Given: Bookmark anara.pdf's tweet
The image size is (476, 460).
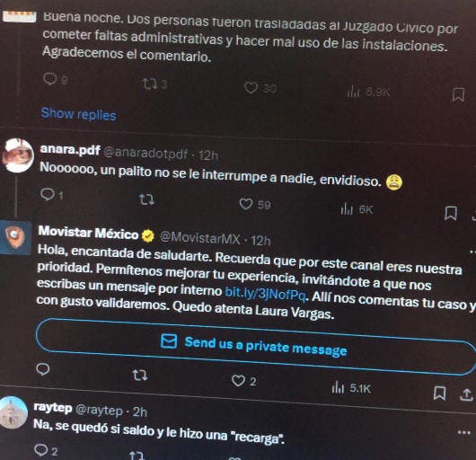Looking at the screenshot, I should pos(451,213).
